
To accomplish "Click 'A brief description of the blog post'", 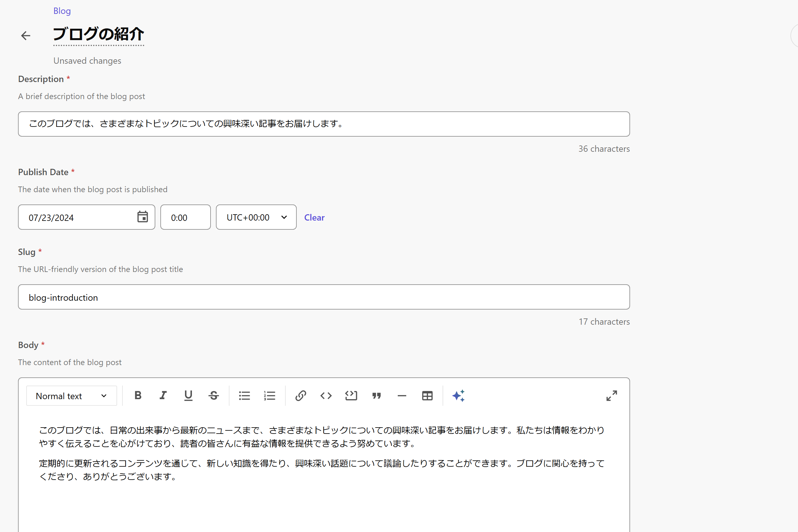I will (81, 96).
